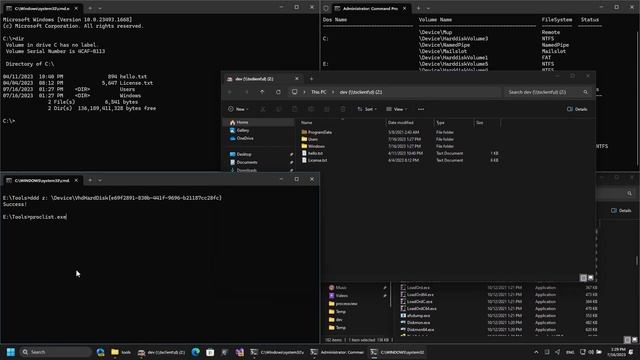Open Microsoft Store from the taskbar
The image size is (640, 360).
210,352
